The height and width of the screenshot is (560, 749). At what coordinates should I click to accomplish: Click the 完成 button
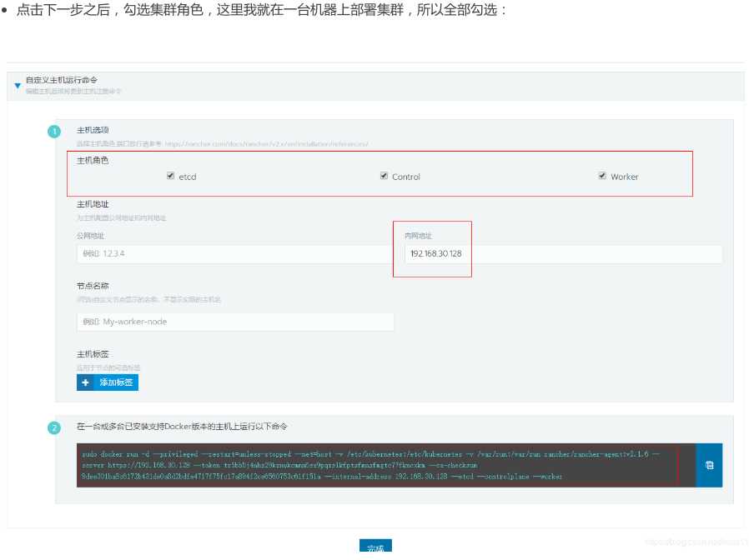[375, 547]
